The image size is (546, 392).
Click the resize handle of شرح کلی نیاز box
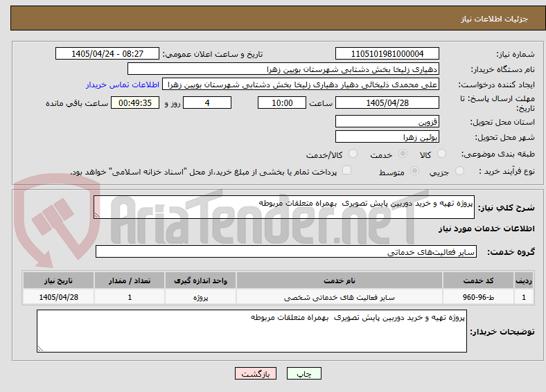point(97,215)
